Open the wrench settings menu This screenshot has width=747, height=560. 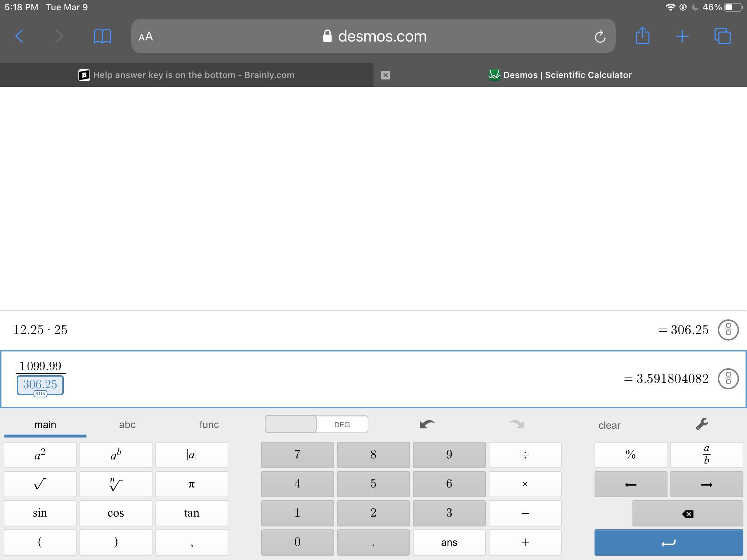coord(702,424)
